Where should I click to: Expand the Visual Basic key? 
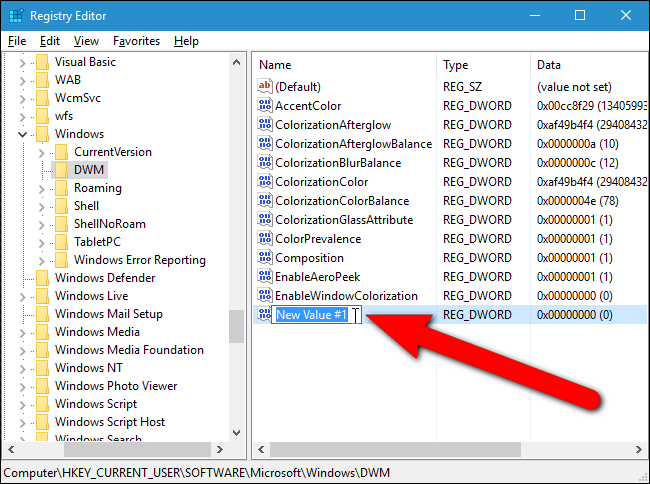pos(22,63)
